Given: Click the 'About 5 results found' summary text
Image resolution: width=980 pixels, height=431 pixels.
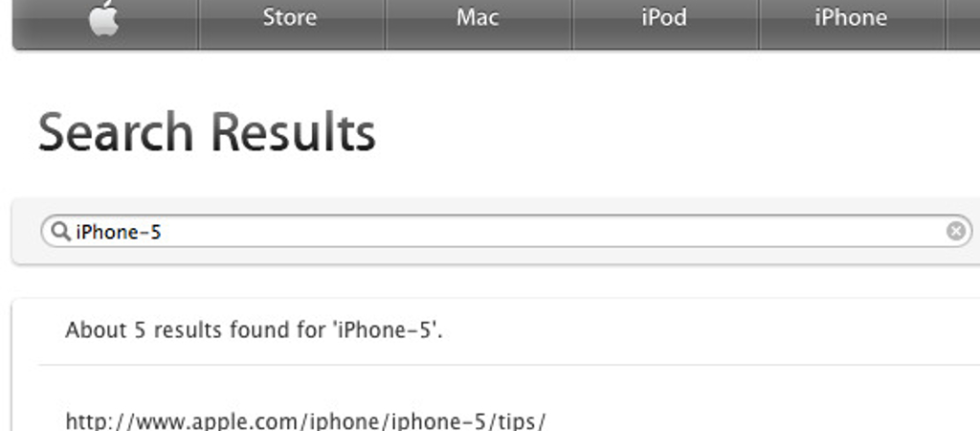Looking at the screenshot, I should coord(253,329).
